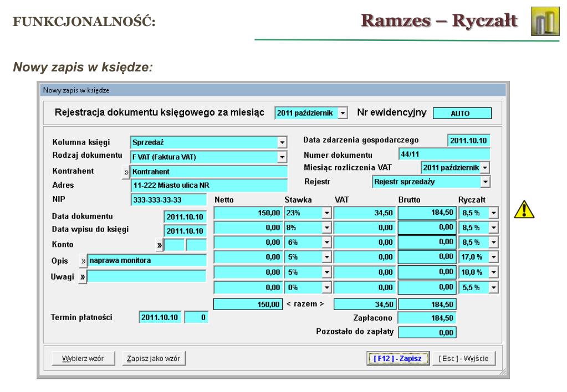Open the Konto lookup arrow button

(x=160, y=245)
